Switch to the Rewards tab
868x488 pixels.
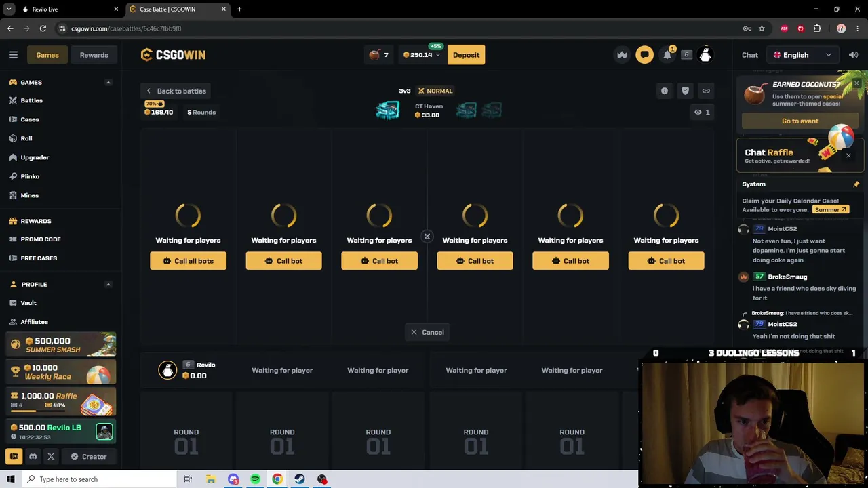coord(94,55)
